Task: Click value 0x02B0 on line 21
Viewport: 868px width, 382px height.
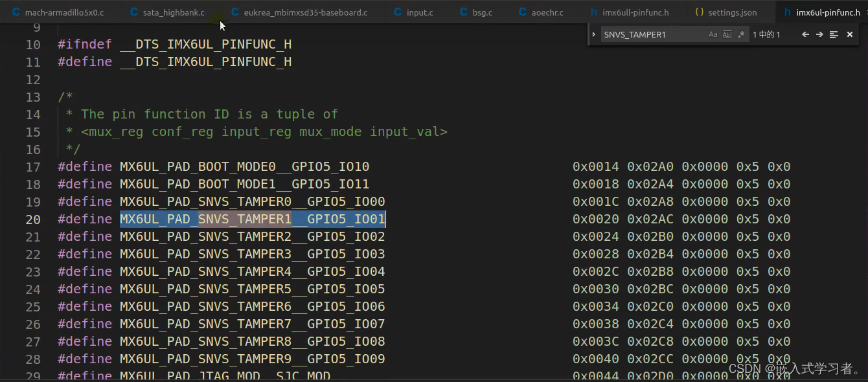Action: point(650,236)
